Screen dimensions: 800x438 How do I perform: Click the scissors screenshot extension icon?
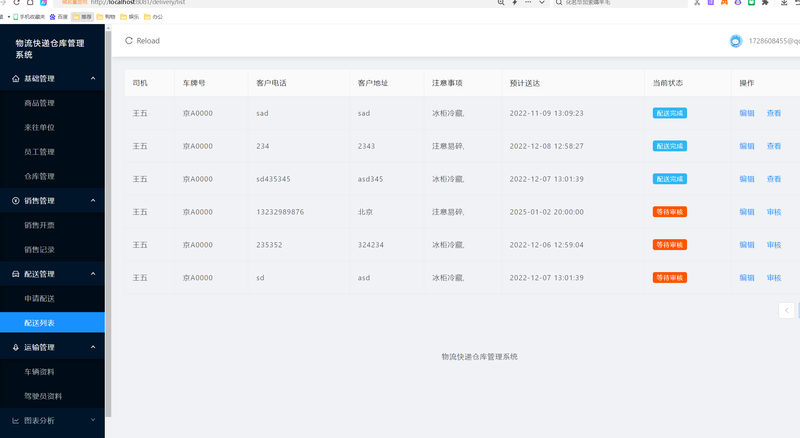point(697,2)
